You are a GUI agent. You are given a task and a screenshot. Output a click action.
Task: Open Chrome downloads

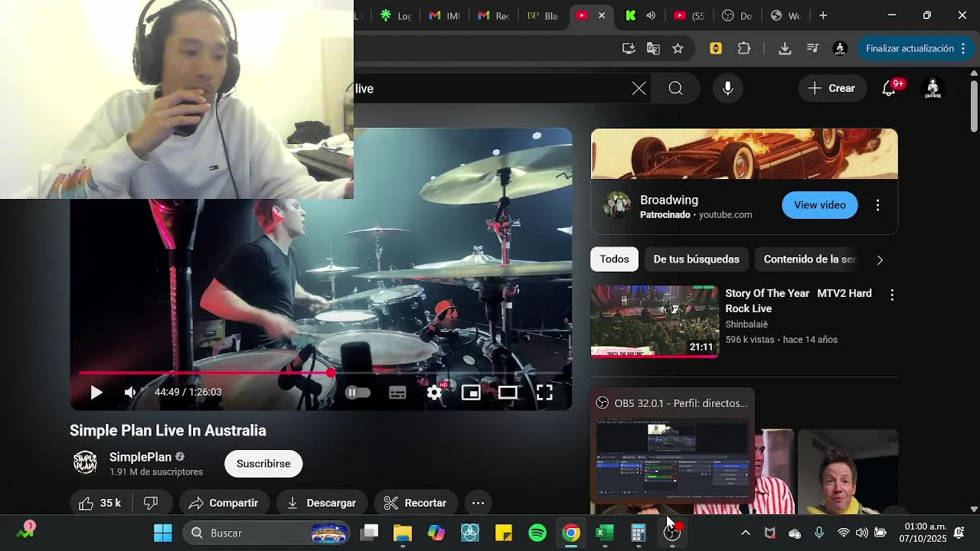click(x=785, y=48)
